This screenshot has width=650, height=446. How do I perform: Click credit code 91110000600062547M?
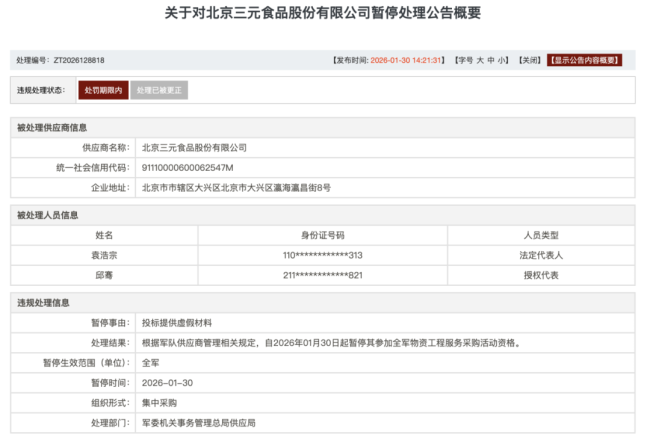187,167
